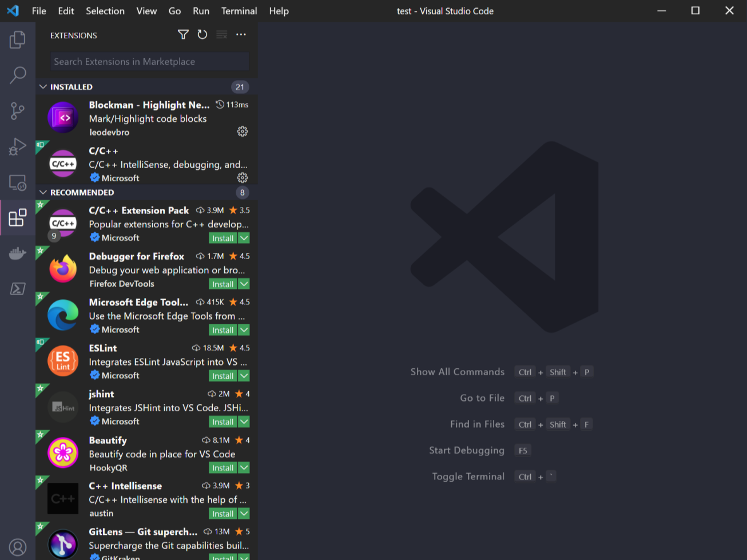
Task: Open the Terminal menu
Action: (239, 11)
